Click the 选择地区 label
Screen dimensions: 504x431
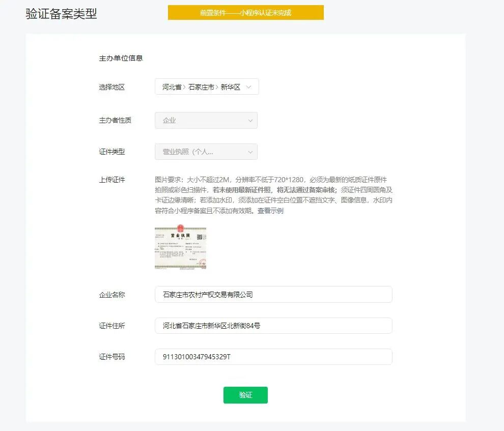[112, 87]
